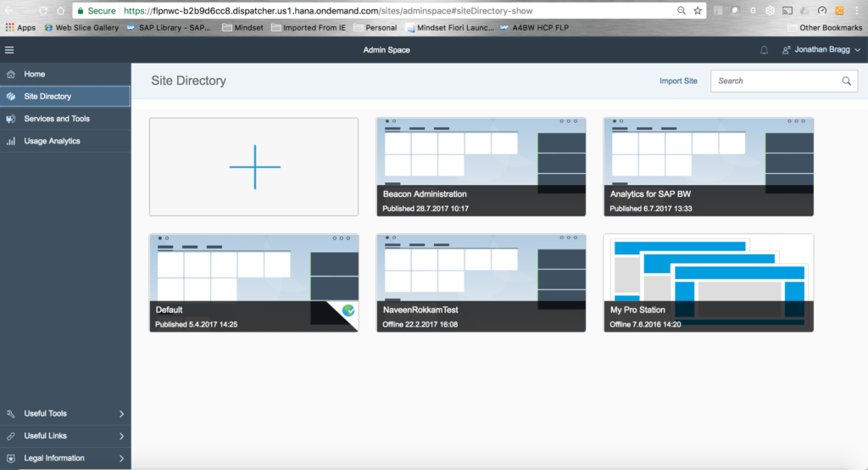Click the Import Site link
Image resolution: width=868 pixels, height=470 pixels.
678,81
